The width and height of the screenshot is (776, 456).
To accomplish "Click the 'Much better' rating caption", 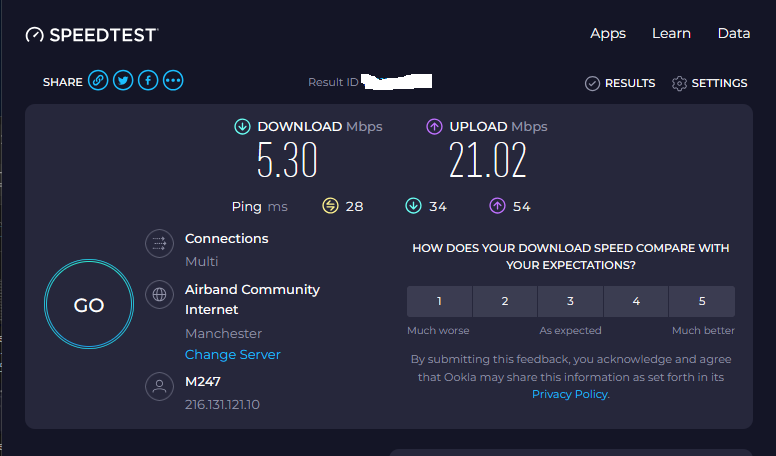I will 703,330.
